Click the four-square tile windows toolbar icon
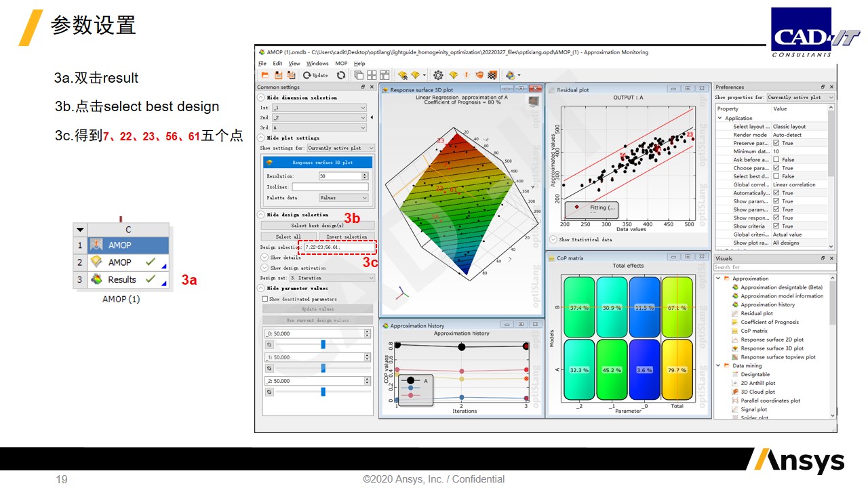This screenshot has width=868, height=488. [x=370, y=75]
